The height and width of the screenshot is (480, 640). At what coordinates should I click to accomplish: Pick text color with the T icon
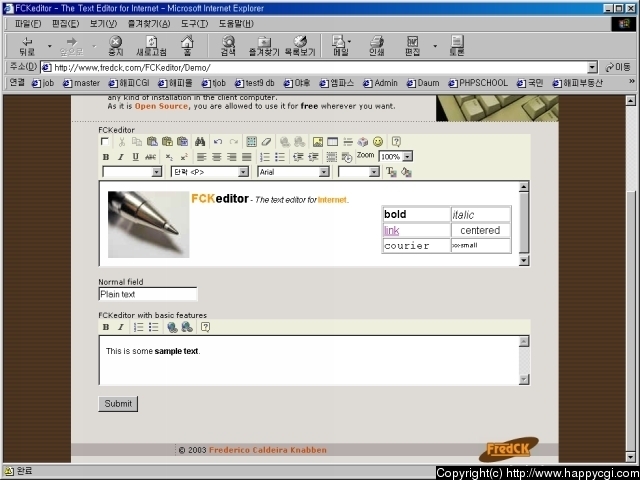pos(391,172)
